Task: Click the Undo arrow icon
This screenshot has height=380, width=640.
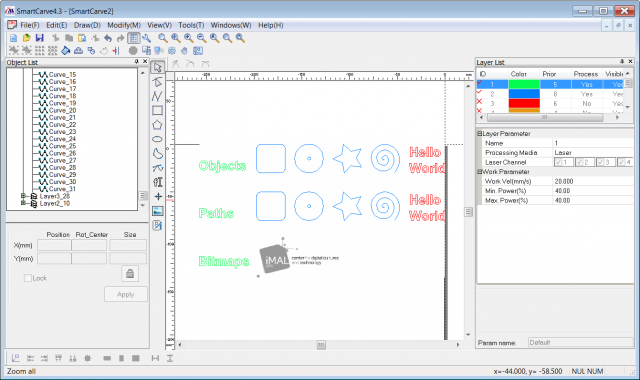Action: point(108,38)
